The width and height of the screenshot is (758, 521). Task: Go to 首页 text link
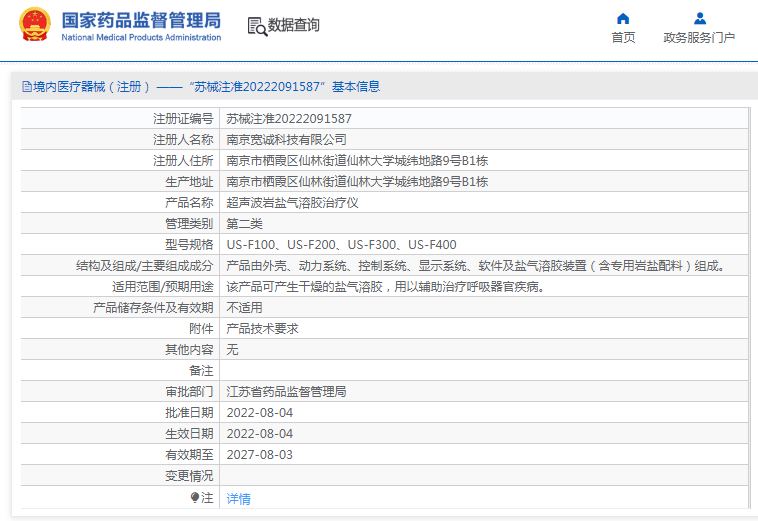coord(623,38)
